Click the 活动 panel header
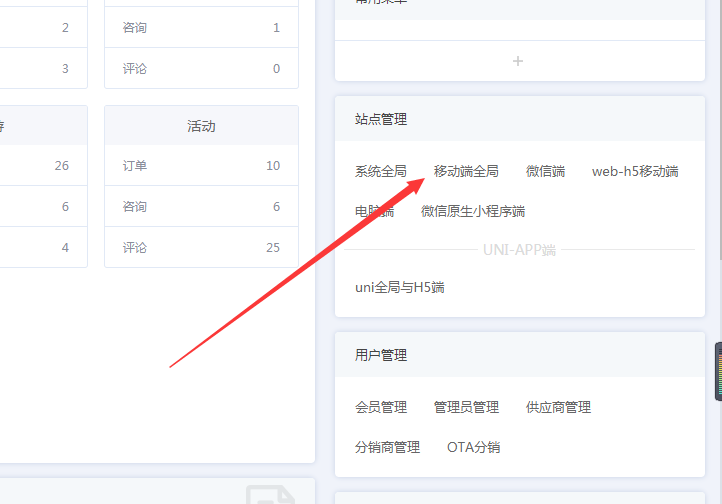The width and height of the screenshot is (722, 504). [x=201, y=126]
